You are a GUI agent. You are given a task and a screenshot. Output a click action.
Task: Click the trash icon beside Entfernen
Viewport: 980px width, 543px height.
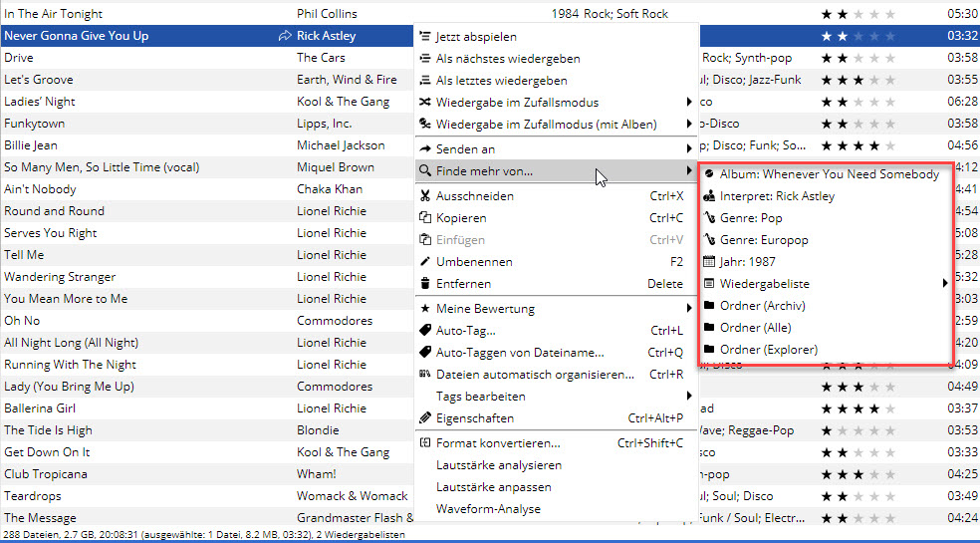tap(425, 284)
